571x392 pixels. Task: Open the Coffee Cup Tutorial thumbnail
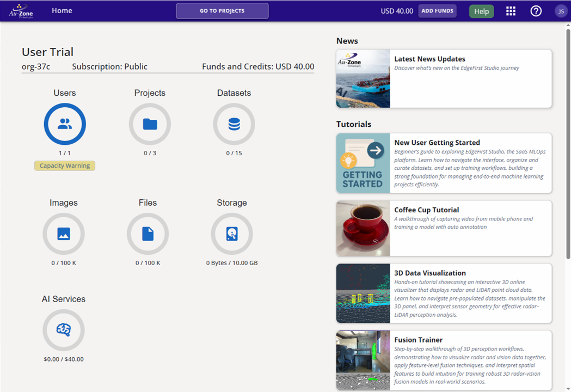363,228
